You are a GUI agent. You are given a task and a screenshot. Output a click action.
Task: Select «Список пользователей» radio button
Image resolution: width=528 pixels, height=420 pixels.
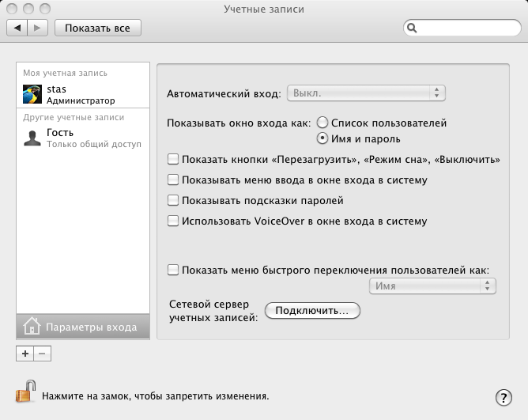point(322,123)
